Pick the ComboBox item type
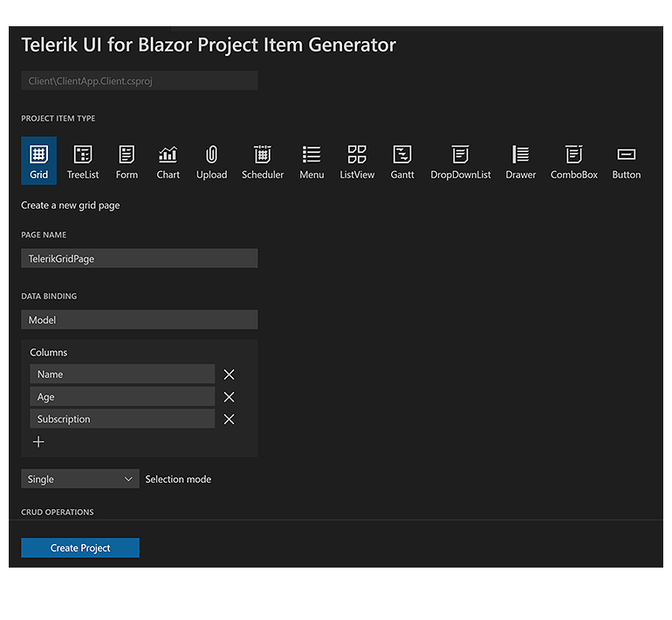The height and width of the screenshot is (620, 672). (x=574, y=161)
